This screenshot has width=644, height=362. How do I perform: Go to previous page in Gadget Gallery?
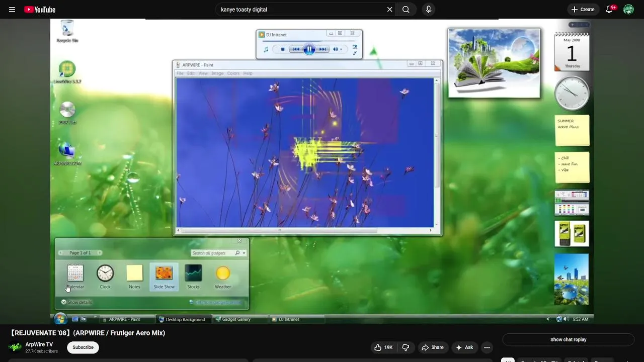point(61,253)
